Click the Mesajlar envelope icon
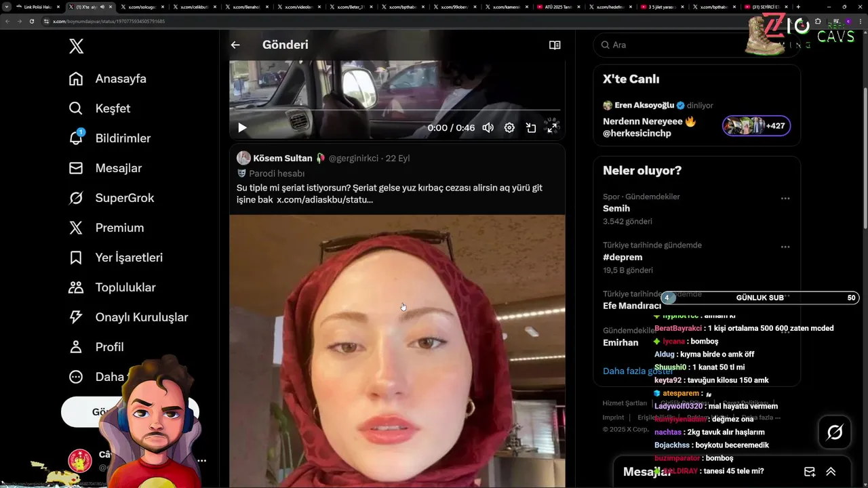Screen dimensions: 868x488 [x=76, y=168]
